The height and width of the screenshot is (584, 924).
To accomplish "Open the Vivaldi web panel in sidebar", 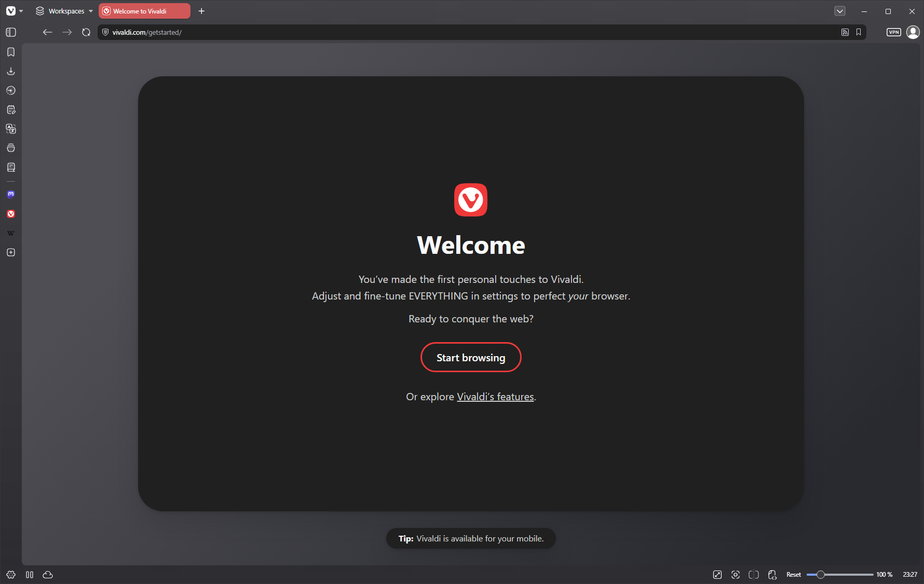I will (x=11, y=214).
